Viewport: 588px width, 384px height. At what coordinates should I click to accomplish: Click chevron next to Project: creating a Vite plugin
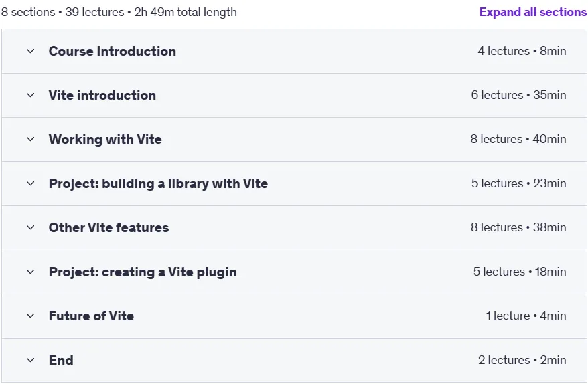click(x=30, y=272)
